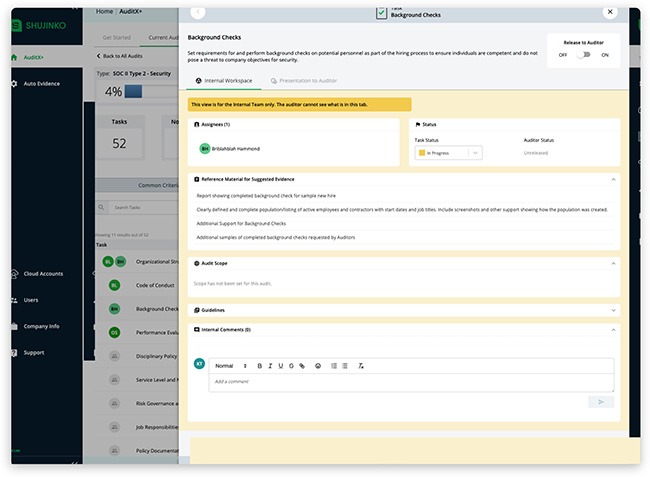Screen dimensions: 650x477
Task: Open Auto Evidence from sidebar
Action: [x=41, y=83]
